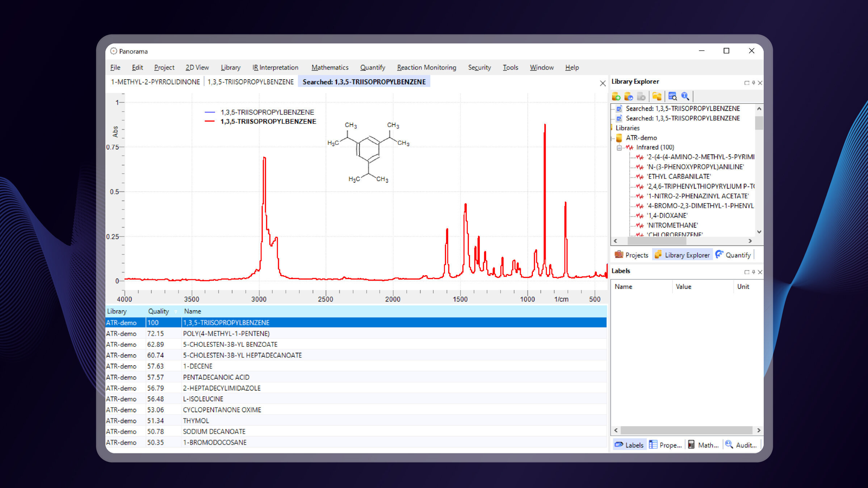Click the red spectrum legend entry

coord(268,122)
